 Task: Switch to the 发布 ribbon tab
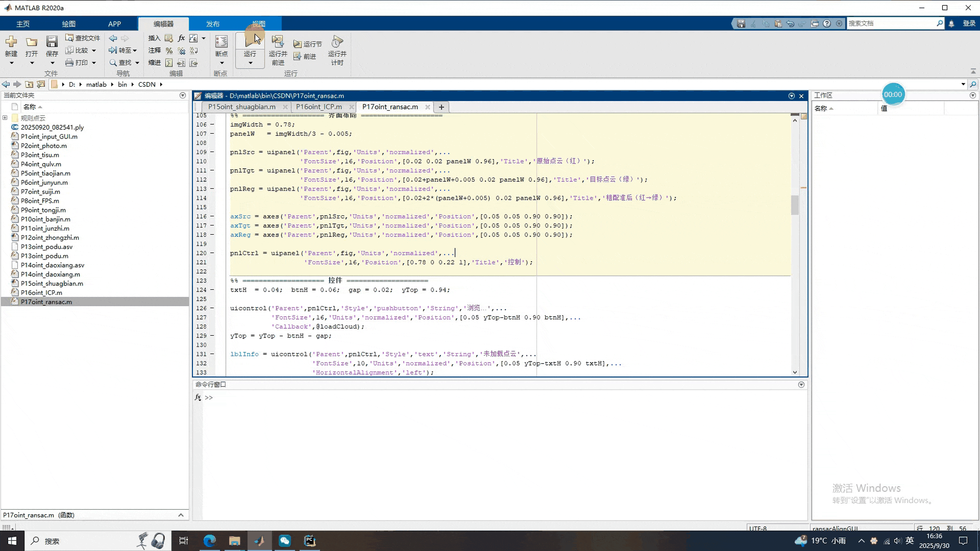[x=213, y=24]
